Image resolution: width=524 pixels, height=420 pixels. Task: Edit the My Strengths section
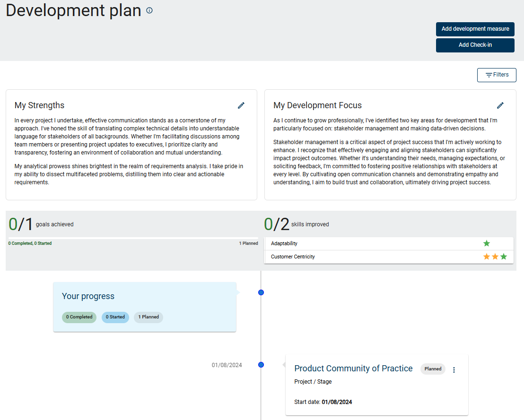[x=241, y=105]
